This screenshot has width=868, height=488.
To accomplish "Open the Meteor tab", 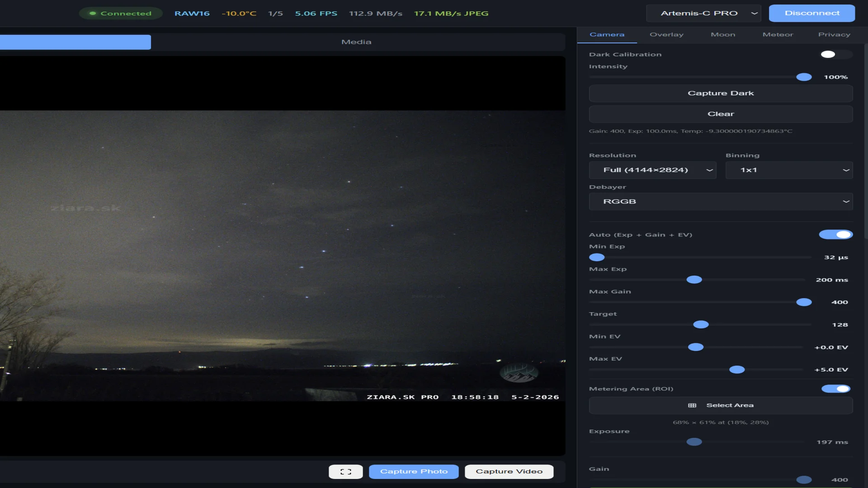I will pos(778,34).
